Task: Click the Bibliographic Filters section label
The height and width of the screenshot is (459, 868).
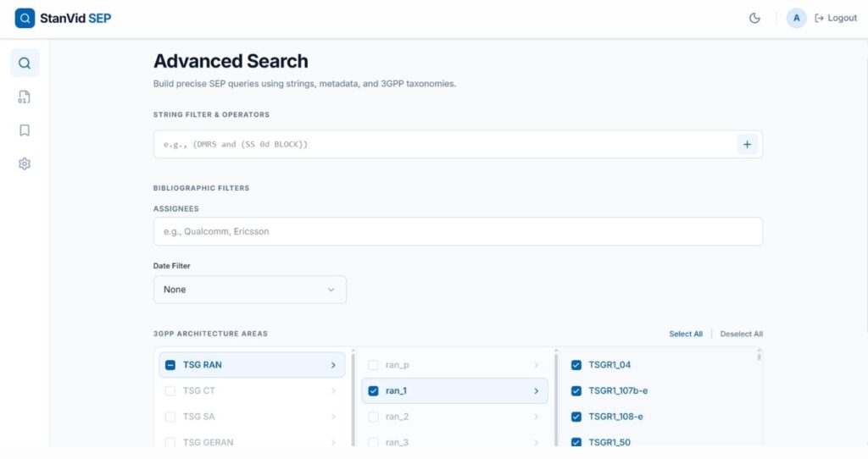Action: pos(201,188)
